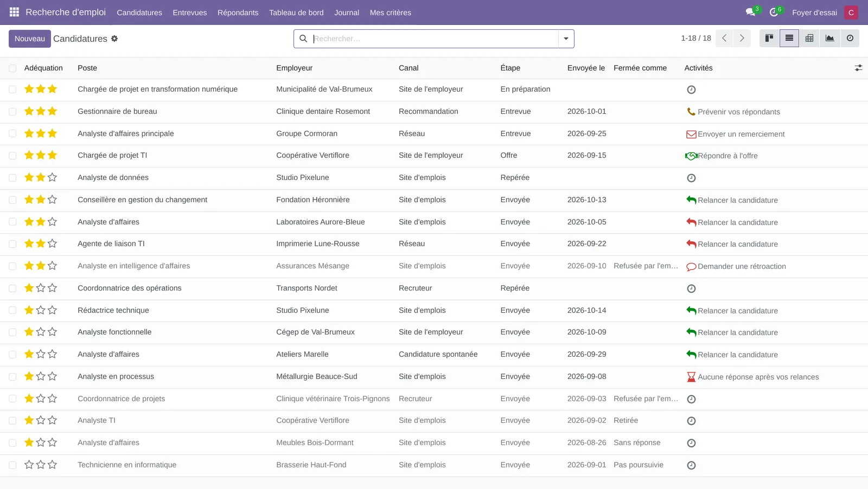Open Répondants menu
Viewport: 868px width, 489px height.
coord(238,12)
